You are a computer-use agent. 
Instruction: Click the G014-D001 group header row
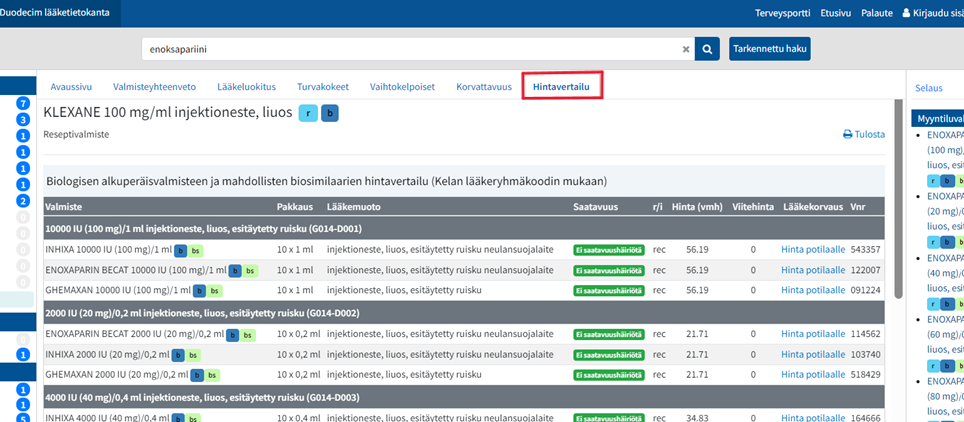point(464,229)
